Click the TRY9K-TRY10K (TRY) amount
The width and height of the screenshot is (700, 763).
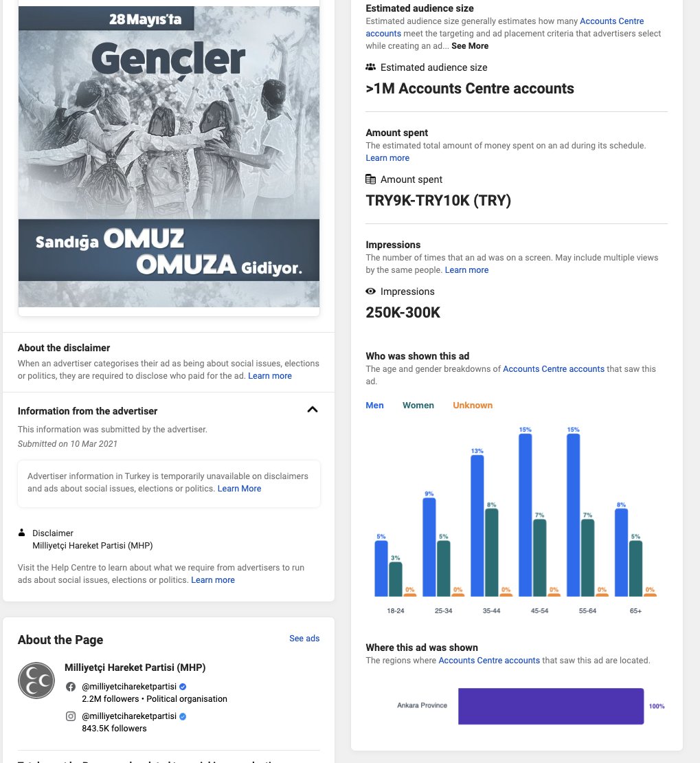pos(438,201)
